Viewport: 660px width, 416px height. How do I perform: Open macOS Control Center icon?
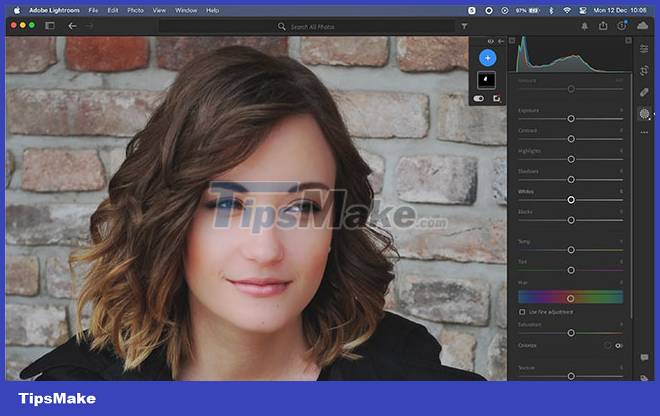583,10
